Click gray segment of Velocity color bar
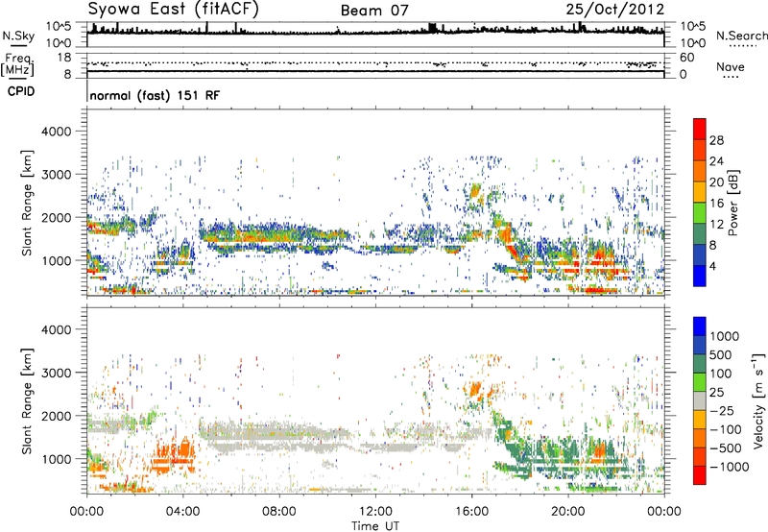This screenshot has width=768, height=532. click(700, 400)
